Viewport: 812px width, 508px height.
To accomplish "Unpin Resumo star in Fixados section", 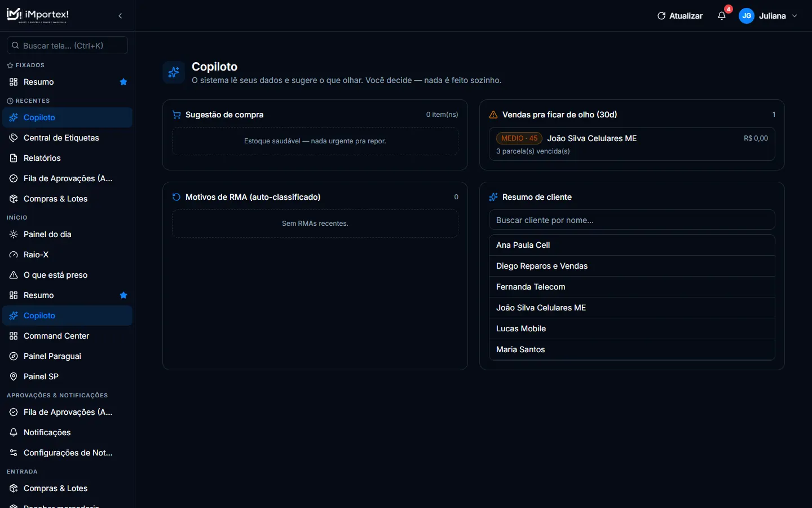I will click(x=123, y=82).
